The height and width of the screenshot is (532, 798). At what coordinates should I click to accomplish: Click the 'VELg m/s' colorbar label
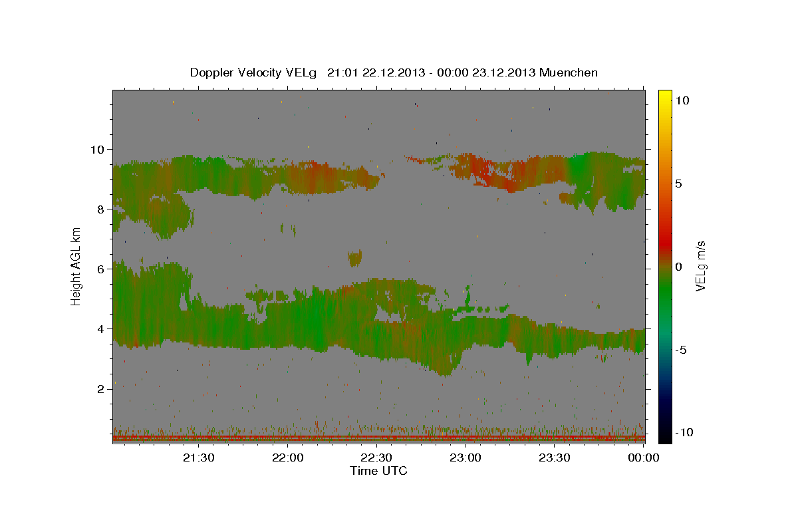coord(700,267)
